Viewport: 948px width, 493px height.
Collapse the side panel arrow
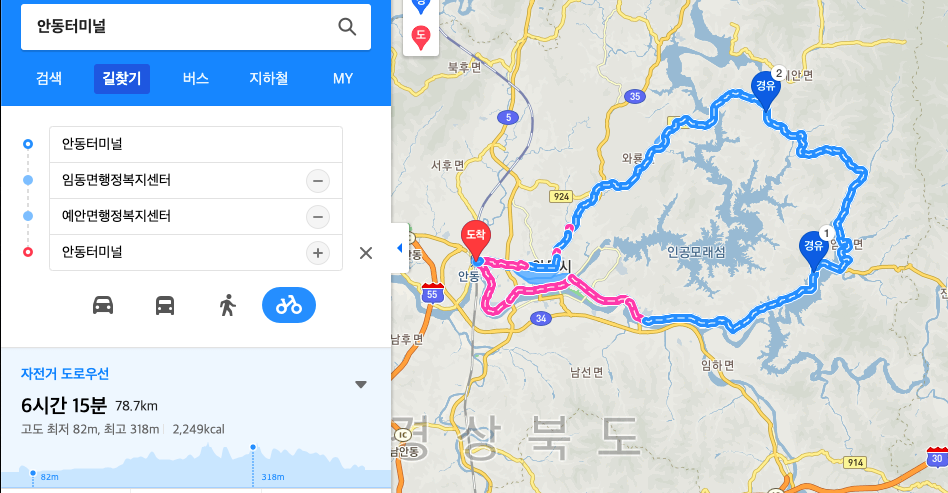pos(398,248)
